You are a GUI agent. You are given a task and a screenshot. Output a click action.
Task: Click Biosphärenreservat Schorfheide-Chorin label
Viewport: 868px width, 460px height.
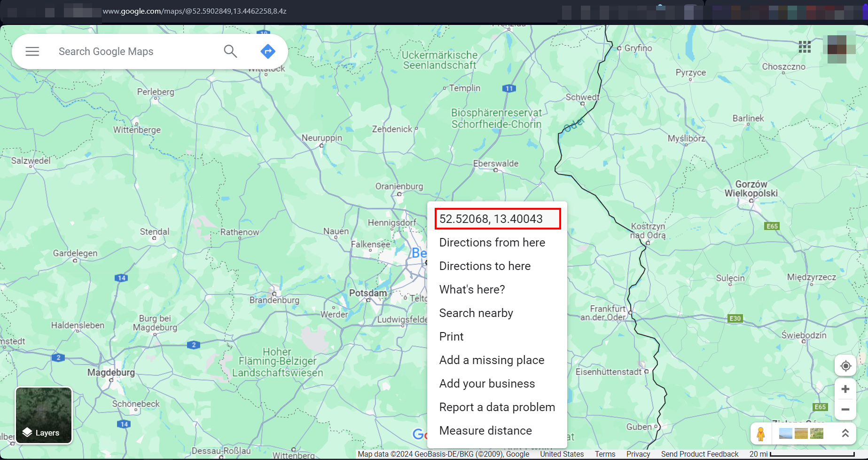click(x=496, y=118)
